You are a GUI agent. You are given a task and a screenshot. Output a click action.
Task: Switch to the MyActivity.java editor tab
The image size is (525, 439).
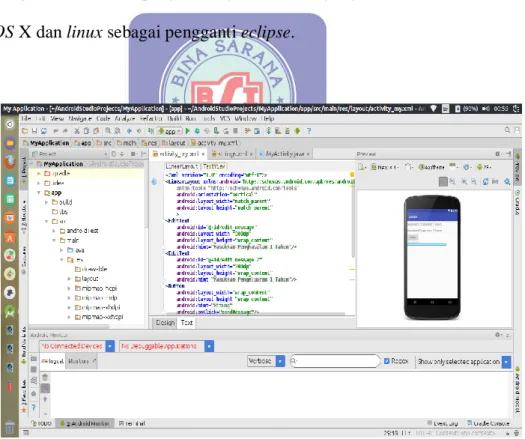(285, 154)
